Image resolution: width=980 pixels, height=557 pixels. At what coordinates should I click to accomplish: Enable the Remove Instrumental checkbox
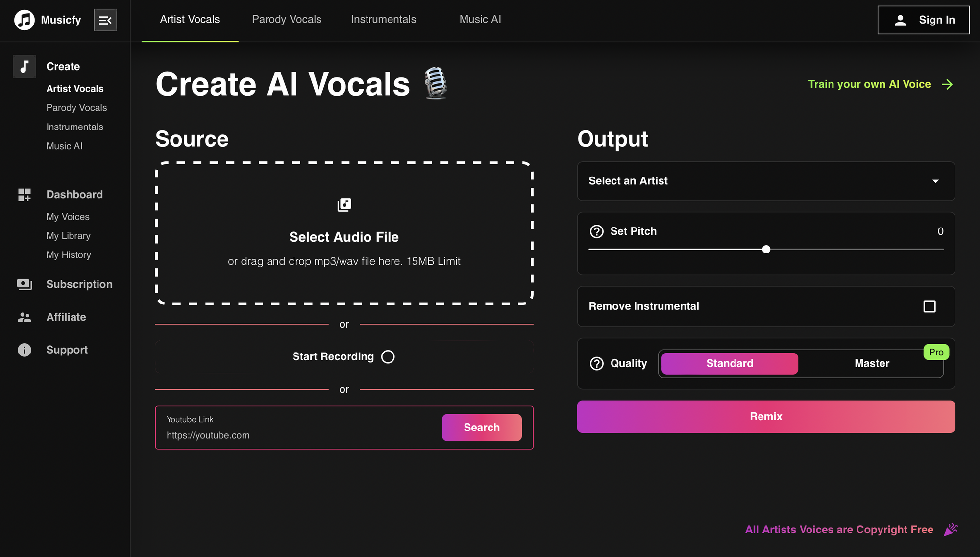[929, 306]
